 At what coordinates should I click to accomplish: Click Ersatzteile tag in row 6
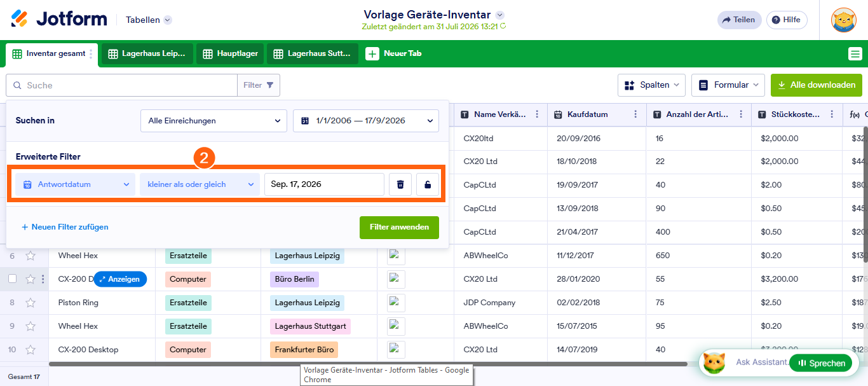[x=188, y=256]
